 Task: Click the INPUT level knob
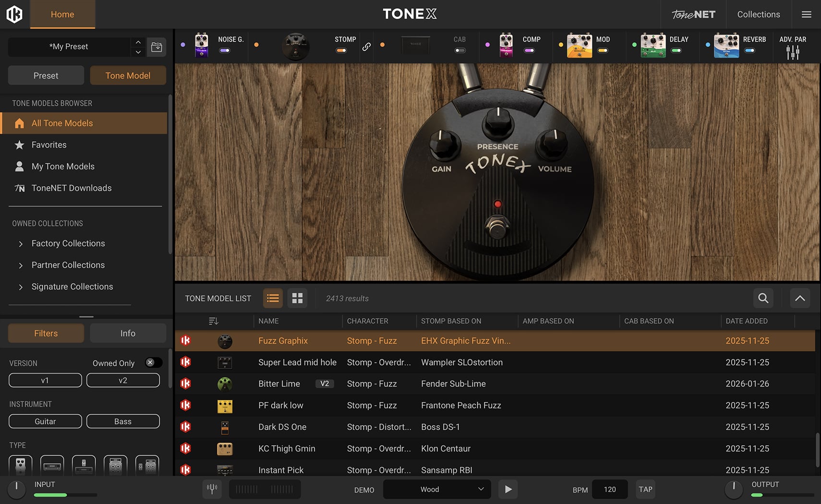tap(16, 488)
